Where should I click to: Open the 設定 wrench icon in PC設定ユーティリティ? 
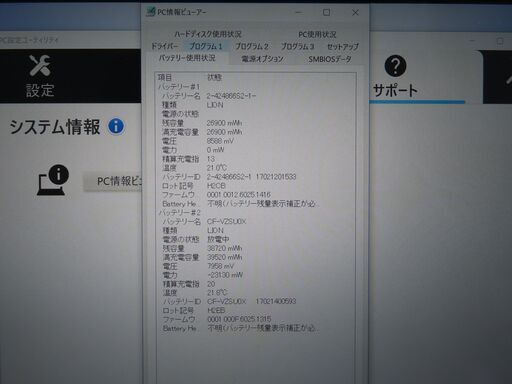pyautogui.click(x=40, y=65)
